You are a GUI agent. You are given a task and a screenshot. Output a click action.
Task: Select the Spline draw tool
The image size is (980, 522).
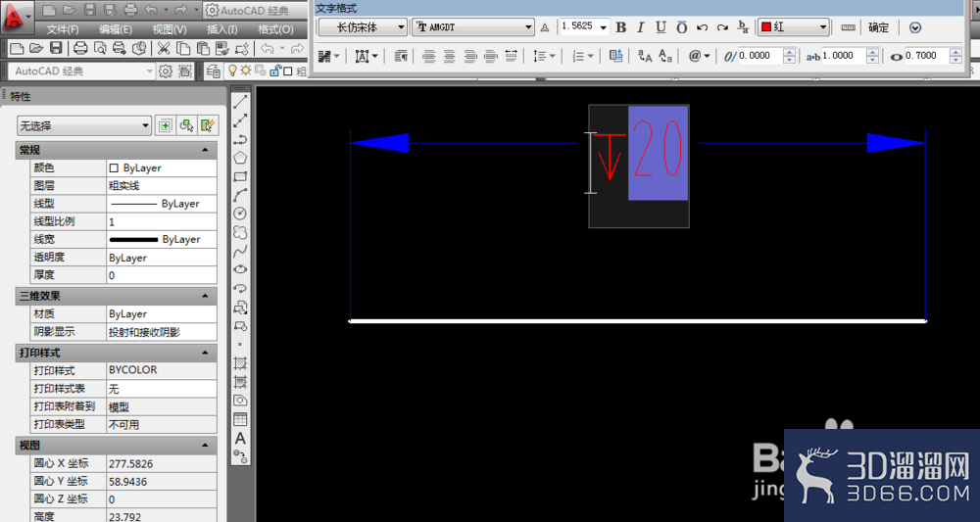coord(241,251)
